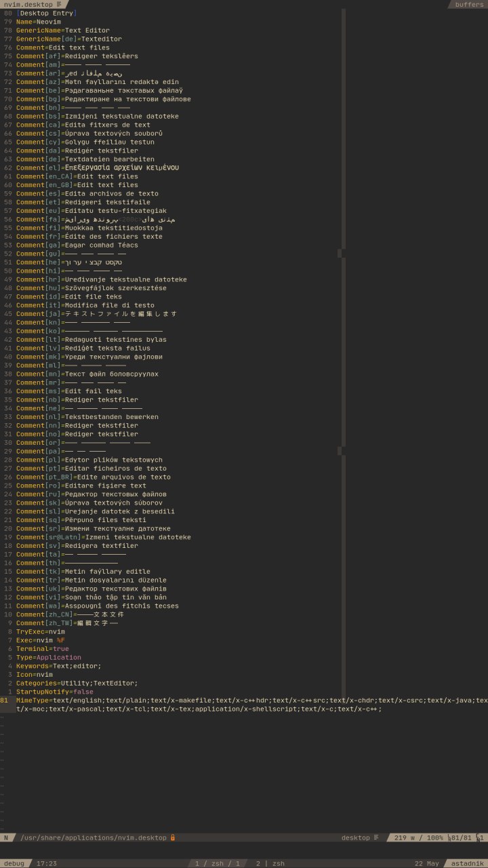Click the 'Comment[sr@Latn]' line

[x=104, y=537]
